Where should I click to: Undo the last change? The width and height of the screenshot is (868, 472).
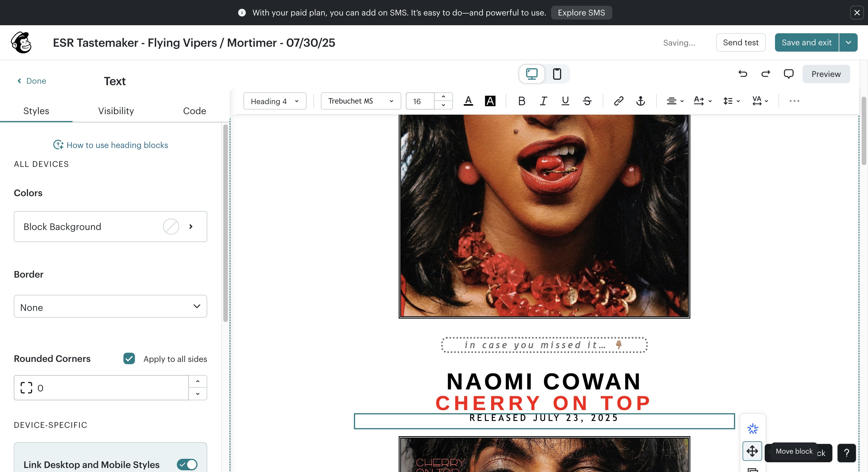743,74
